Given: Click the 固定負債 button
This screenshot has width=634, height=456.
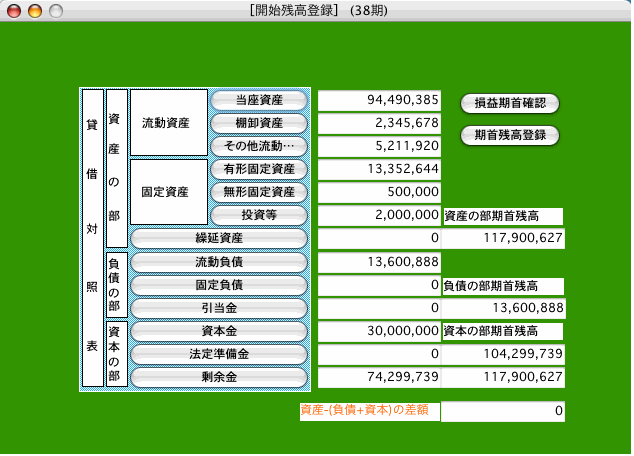Looking at the screenshot, I should pyautogui.click(x=218, y=285).
